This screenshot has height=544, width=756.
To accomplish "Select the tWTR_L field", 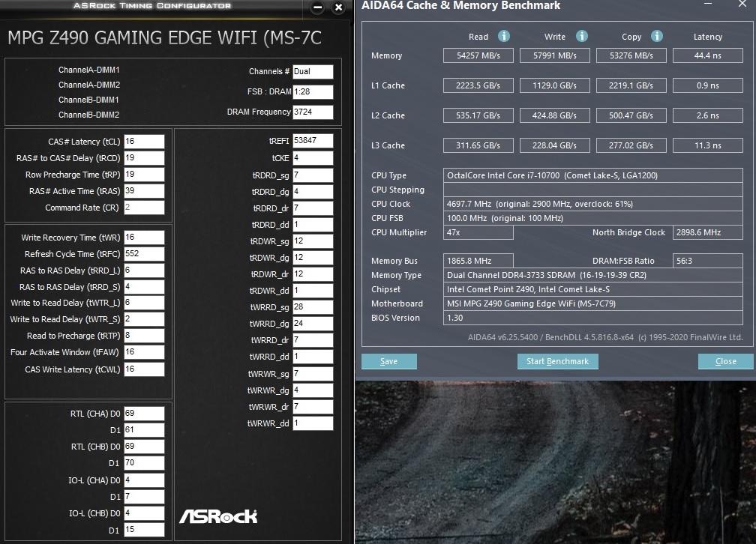I will [x=144, y=303].
